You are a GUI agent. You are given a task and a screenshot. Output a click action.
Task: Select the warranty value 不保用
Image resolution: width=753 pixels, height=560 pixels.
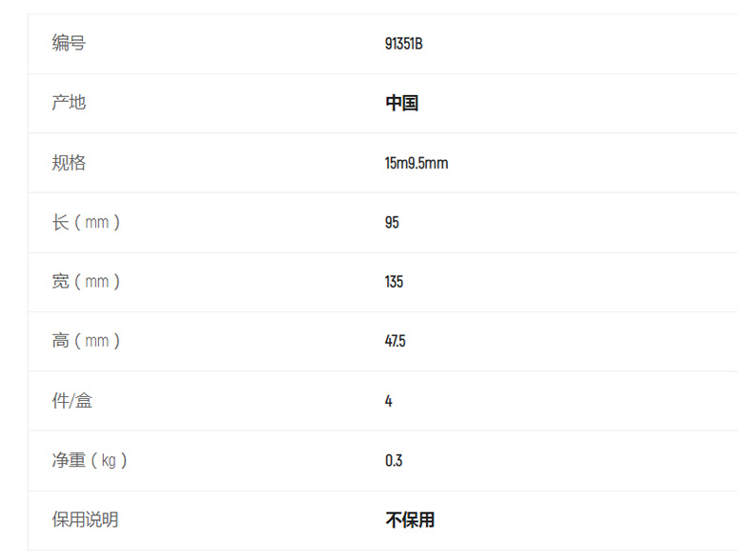click(410, 520)
